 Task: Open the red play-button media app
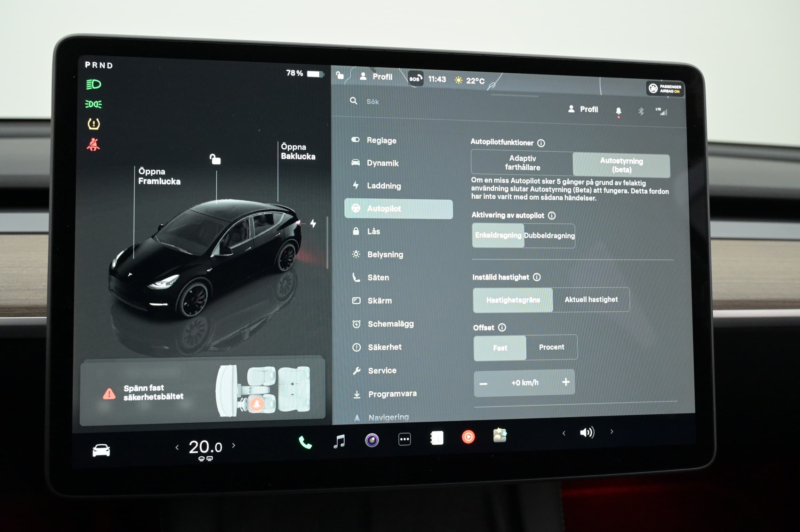point(468,437)
